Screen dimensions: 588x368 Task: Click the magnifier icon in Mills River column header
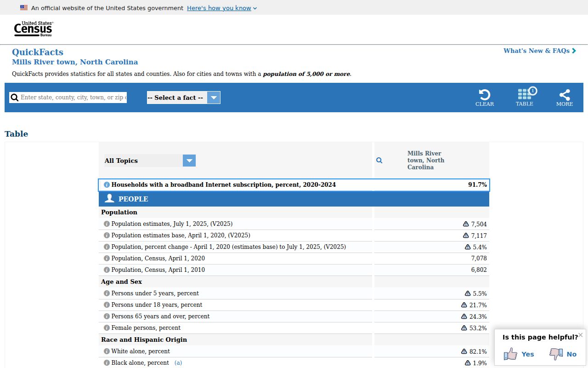pos(379,160)
